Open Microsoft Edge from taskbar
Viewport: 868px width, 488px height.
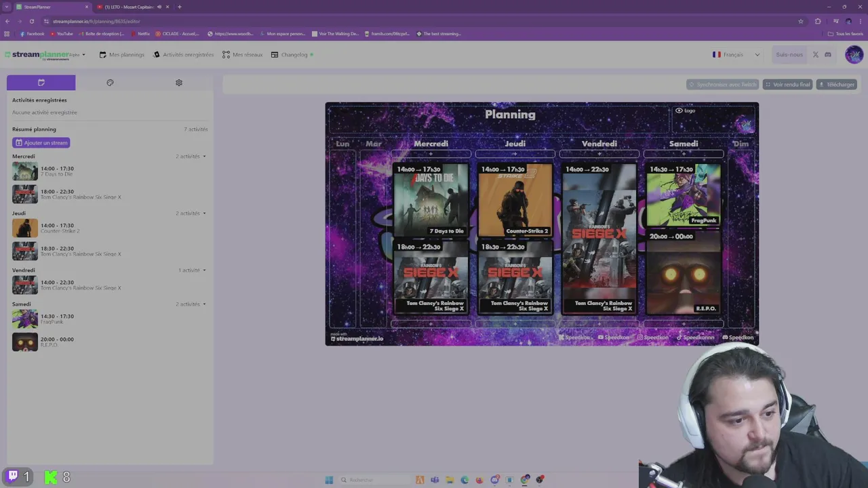tap(465, 480)
